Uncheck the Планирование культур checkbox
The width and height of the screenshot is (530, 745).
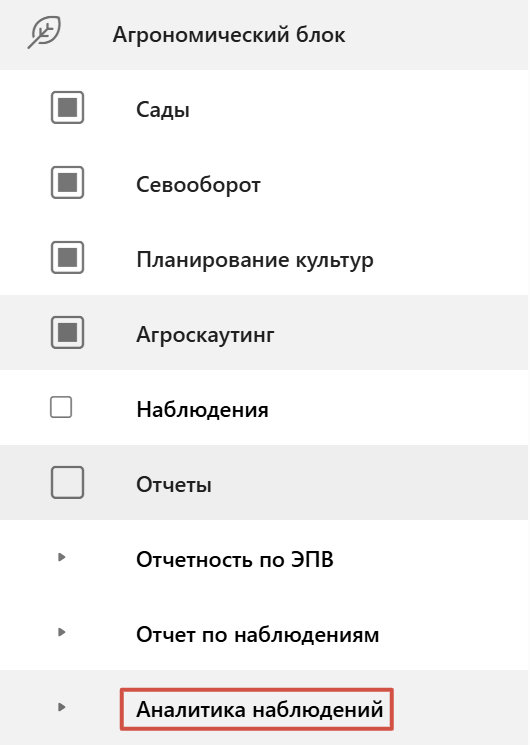tap(67, 258)
